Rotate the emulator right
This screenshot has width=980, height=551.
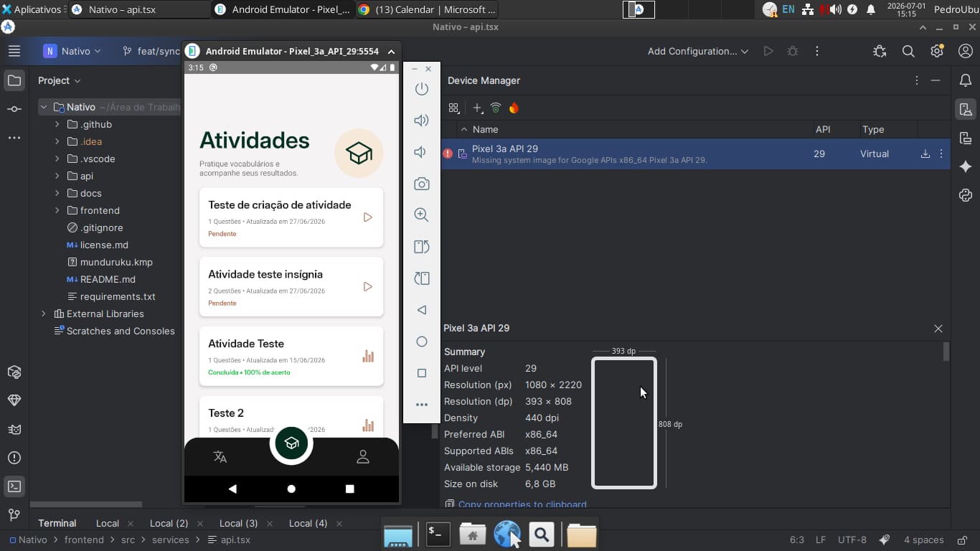tap(422, 278)
